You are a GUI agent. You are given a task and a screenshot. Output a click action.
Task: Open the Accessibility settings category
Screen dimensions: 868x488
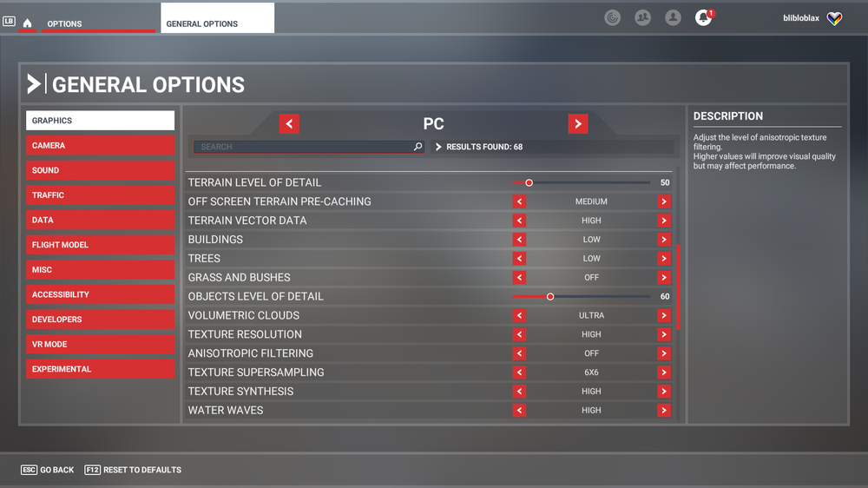coord(100,294)
